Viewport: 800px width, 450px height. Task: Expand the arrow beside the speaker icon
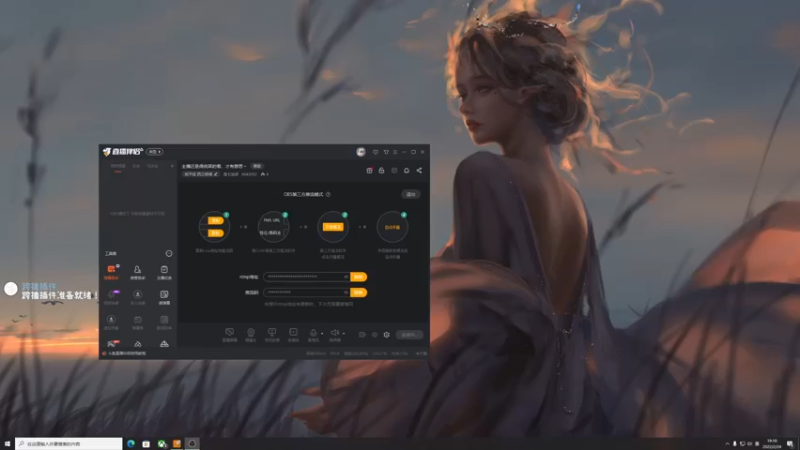[344, 333]
